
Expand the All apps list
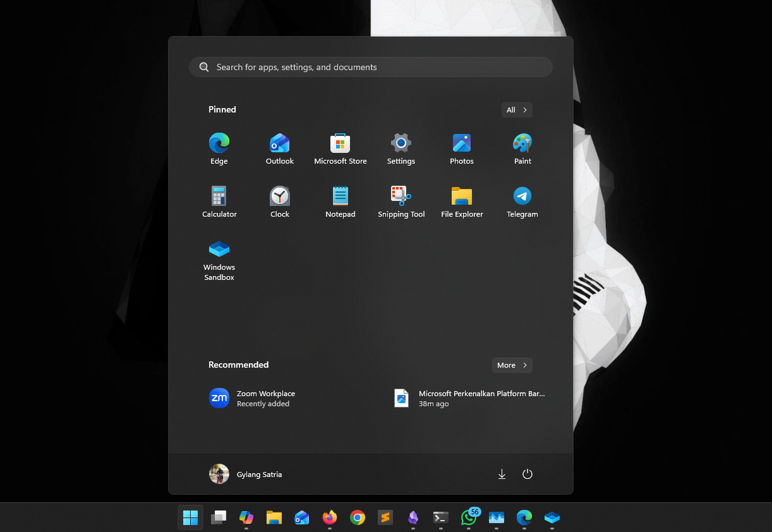point(516,110)
